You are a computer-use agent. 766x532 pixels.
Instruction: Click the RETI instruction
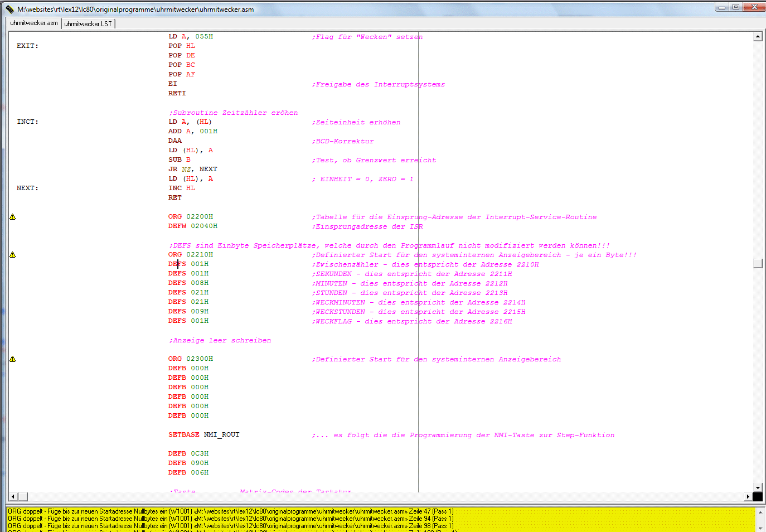point(177,93)
